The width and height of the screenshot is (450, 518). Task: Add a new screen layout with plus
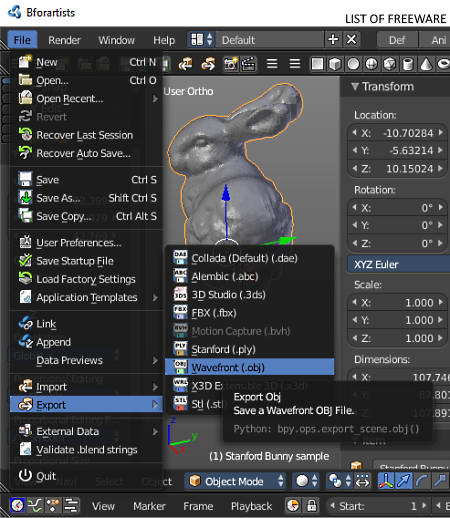pyautogui.click(x=333, y=39)
